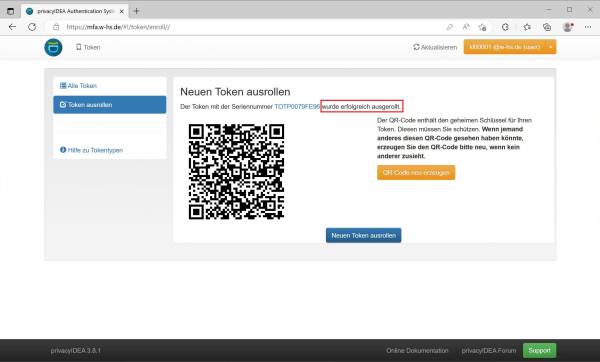Viewport: 600px width, 362px height.
Task: Click the user profile avatar icon
Action: coord(568,27)
